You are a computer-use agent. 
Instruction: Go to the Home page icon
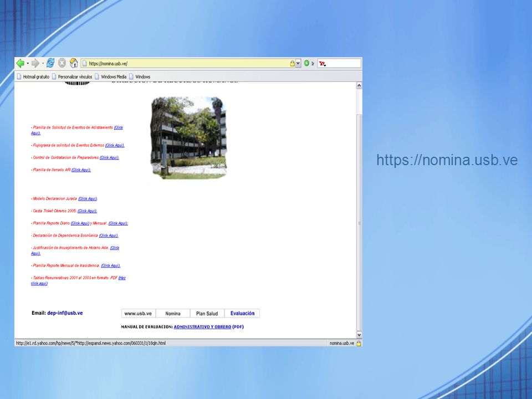click(73, 63)
